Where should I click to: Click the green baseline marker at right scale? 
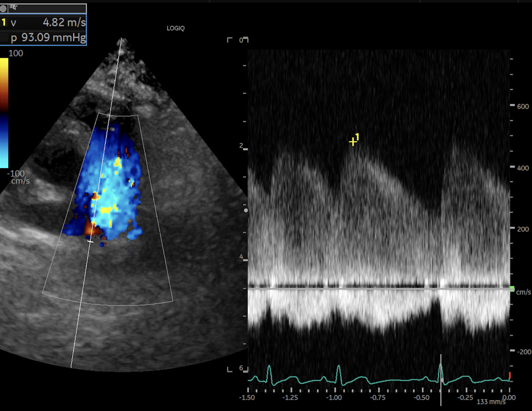coord(512,289)
